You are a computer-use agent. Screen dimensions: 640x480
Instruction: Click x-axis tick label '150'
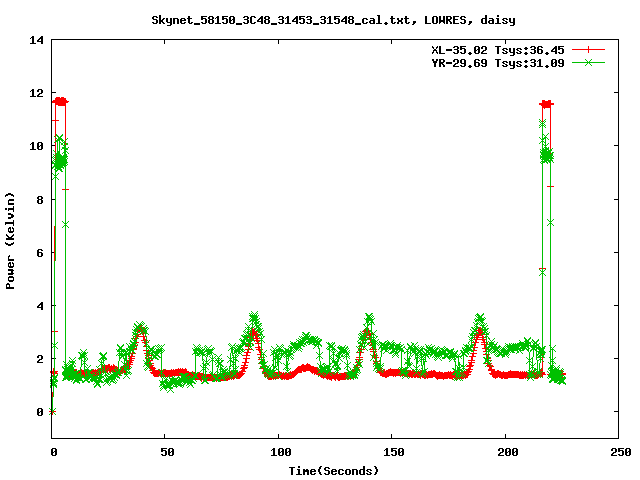(x=394, y=452)
